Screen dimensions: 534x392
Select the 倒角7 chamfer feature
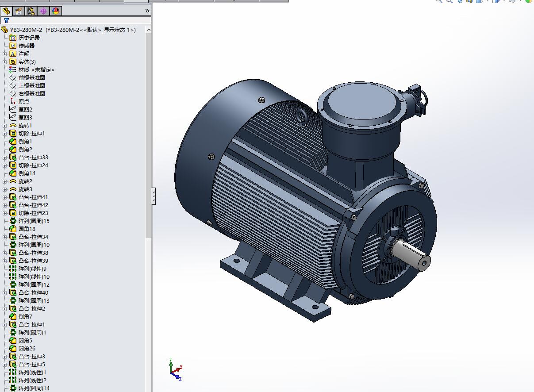coord(21,316)
